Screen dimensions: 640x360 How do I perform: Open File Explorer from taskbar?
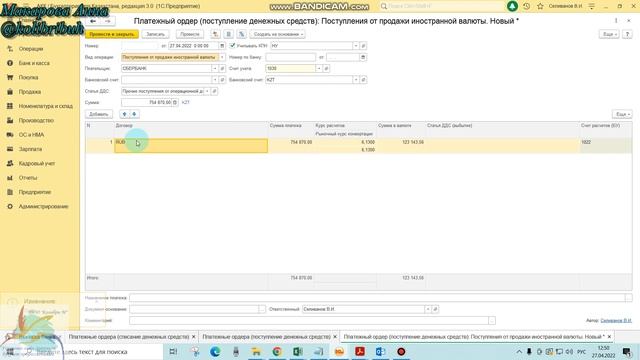click(x=256, y=351)
